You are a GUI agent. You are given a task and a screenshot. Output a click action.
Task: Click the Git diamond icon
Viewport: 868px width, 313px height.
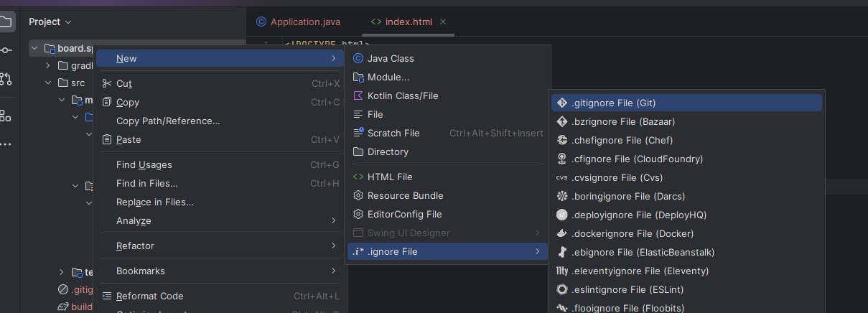(x=562, y=103)
